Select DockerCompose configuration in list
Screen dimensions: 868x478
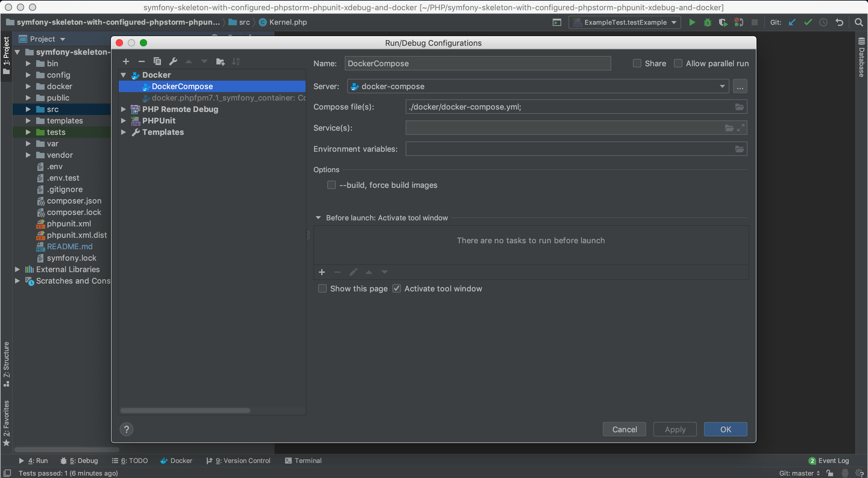pyautogui.click(x=182, y=86)
